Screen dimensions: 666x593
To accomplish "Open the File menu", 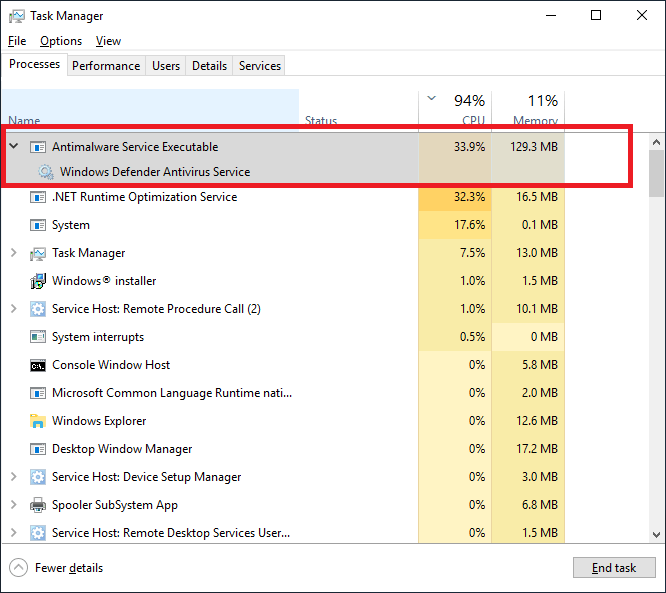I will tap(17, 41).
